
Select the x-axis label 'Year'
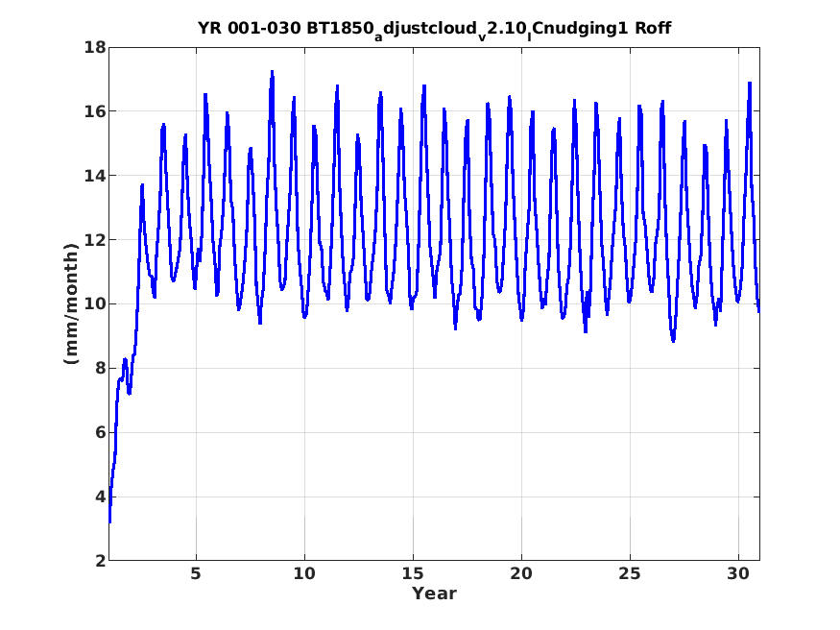(x=434, y=594)
